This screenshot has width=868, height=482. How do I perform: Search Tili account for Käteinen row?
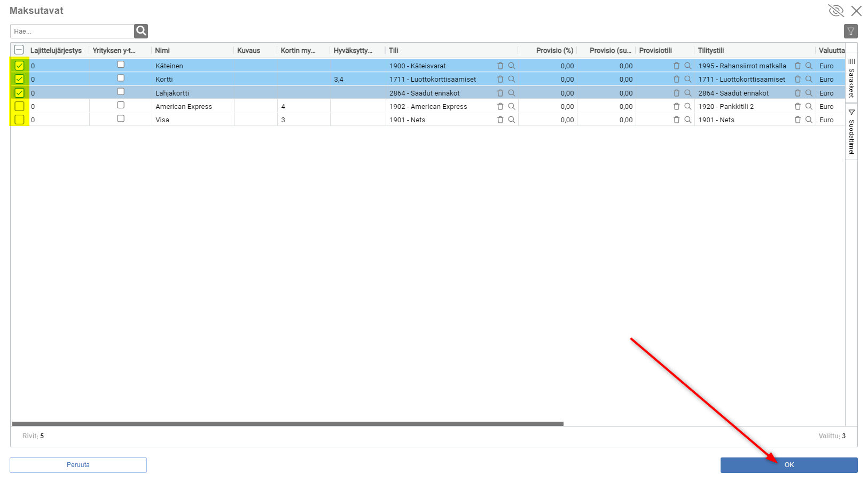pyautogui.click(x=512, y=66)
